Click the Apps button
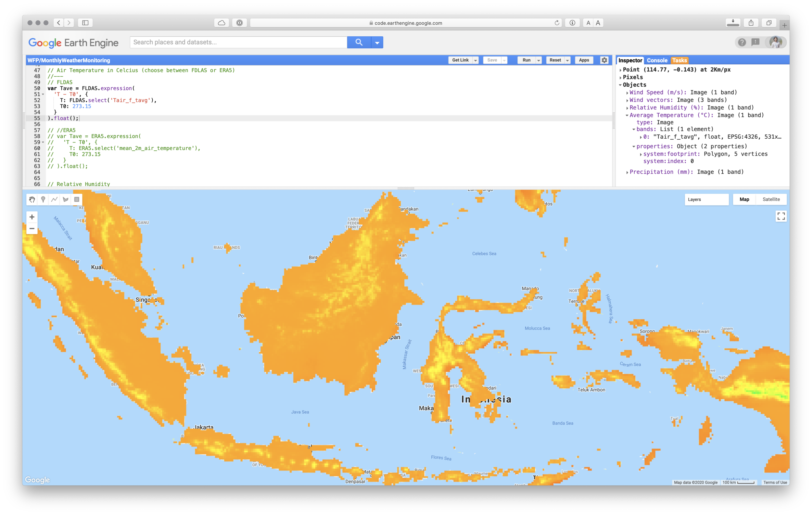Image resolution: width=812 pixels, height=515 pixels. [x=584, y=60]
